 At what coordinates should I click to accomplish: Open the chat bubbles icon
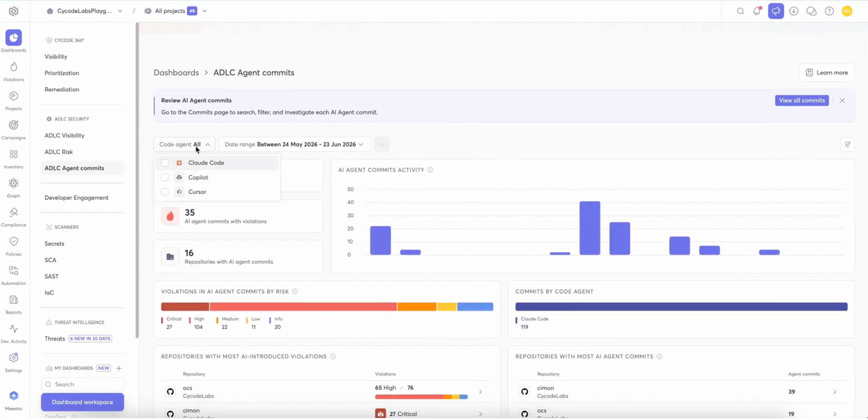811,11
